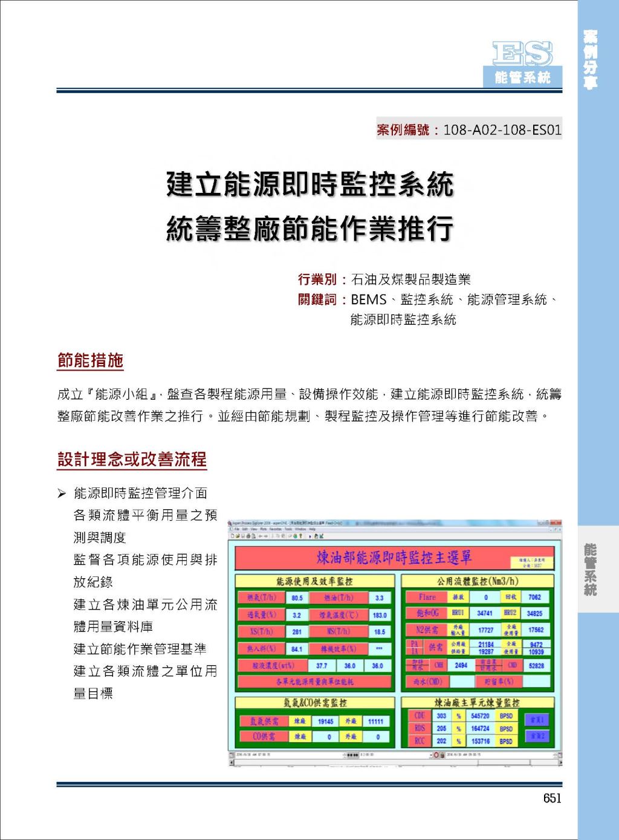619x840 pixels.
Task: Click the CO供需 red button
Action: tap(264, 737)
